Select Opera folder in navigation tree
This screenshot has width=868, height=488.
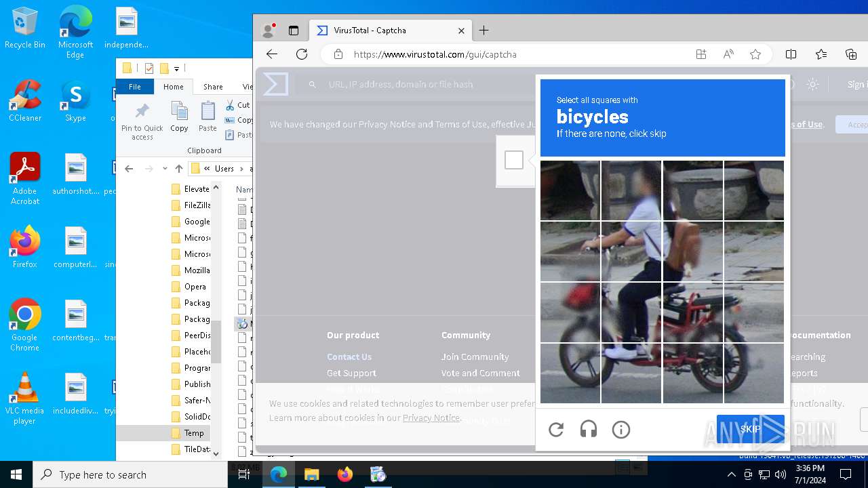click(x=195, y=287)
